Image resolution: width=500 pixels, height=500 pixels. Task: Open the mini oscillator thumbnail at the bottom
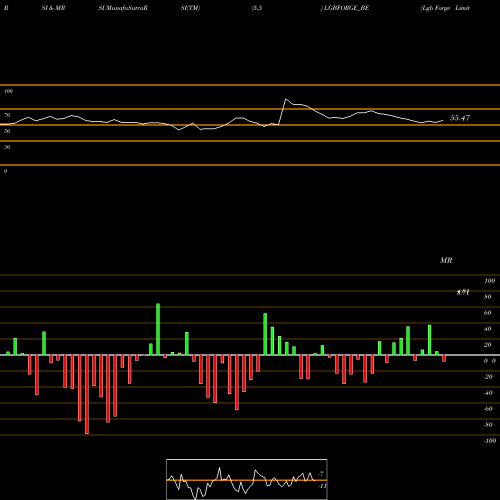(x=247, y=479)
